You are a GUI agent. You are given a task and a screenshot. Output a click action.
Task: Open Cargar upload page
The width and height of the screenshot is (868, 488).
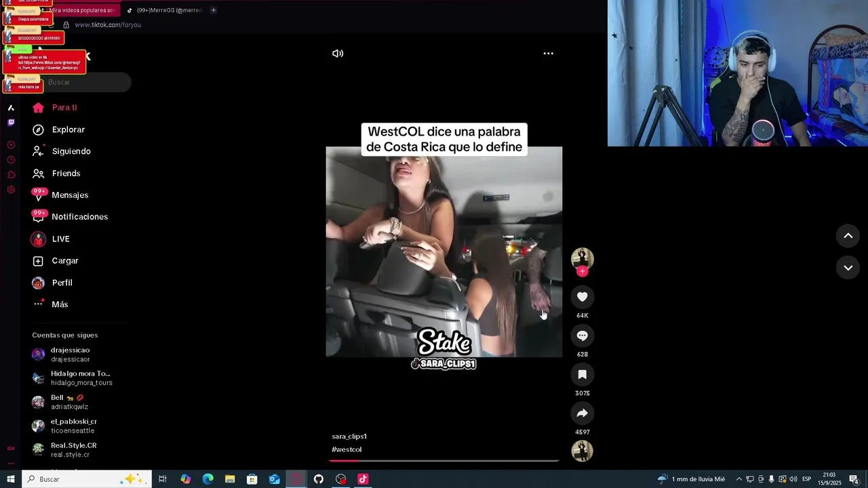click(55, 261)
